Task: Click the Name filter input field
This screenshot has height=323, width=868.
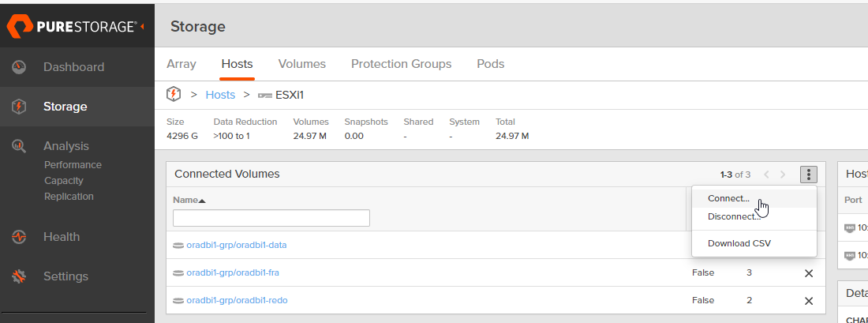Action: tap(271, 218)
